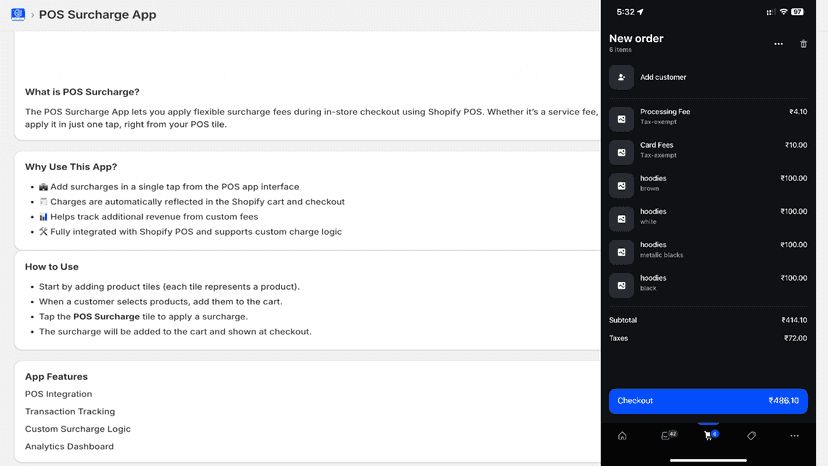Click the white hoodies item thumbnail
Screen dimensions: 828x466
click(x=622, y=219)
